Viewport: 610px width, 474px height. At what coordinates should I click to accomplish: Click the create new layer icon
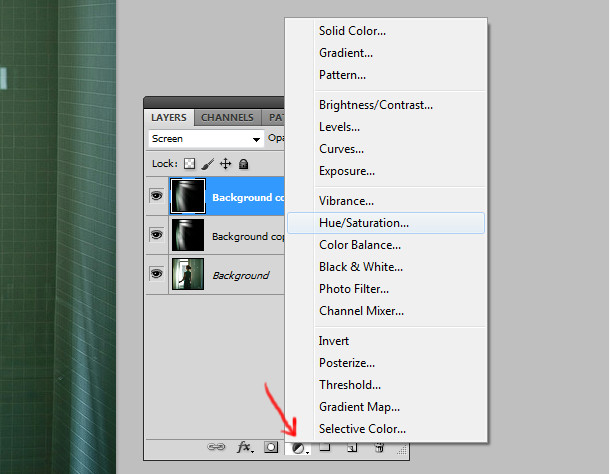tap(352, 448)
